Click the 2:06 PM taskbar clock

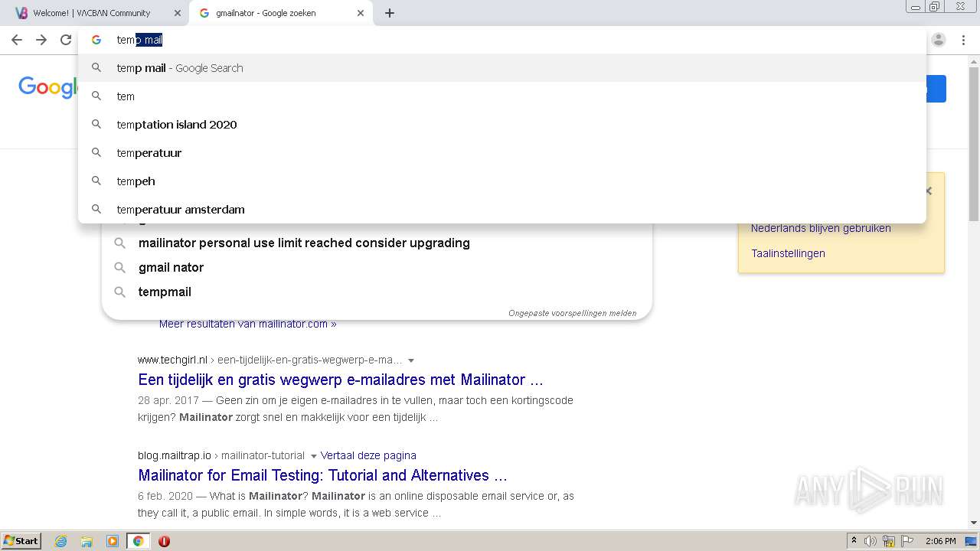click(x=941, y=541)
